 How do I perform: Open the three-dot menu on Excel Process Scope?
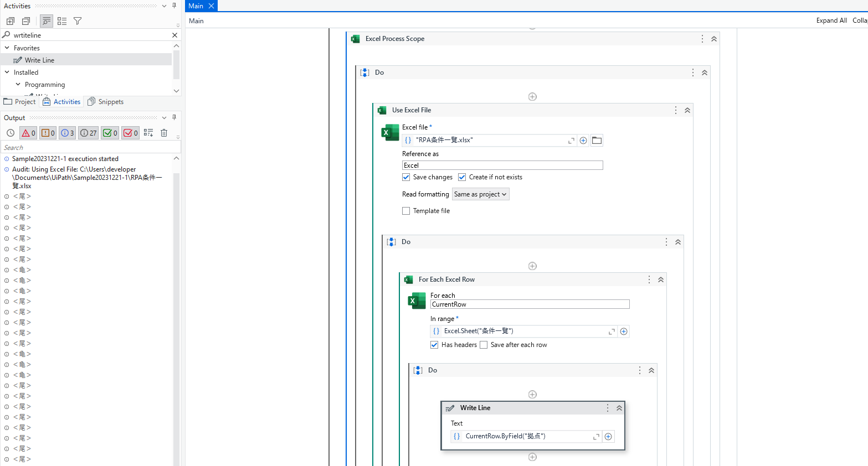[702, 39]
